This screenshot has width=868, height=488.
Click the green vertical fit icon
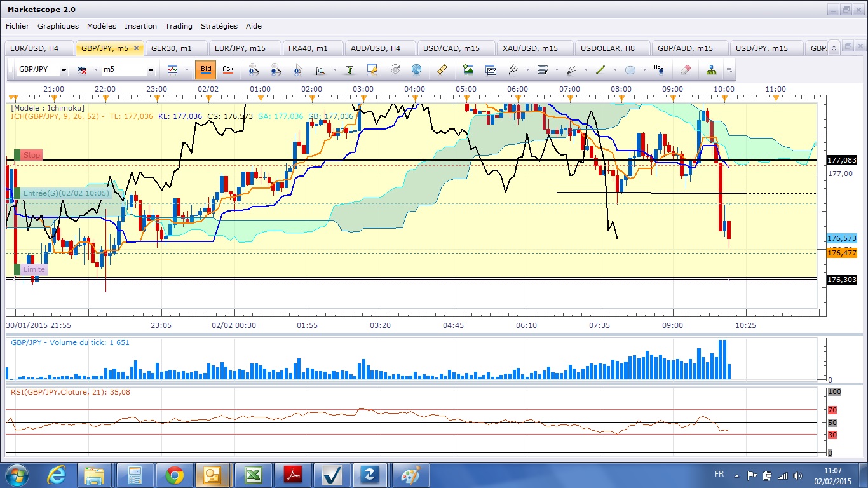tap(349, 69)
